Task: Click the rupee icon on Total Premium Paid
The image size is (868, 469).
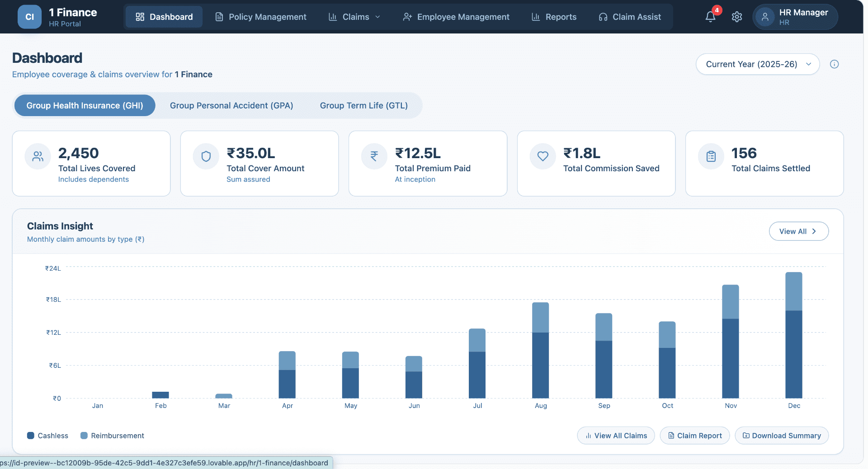Action: point(374,156)
